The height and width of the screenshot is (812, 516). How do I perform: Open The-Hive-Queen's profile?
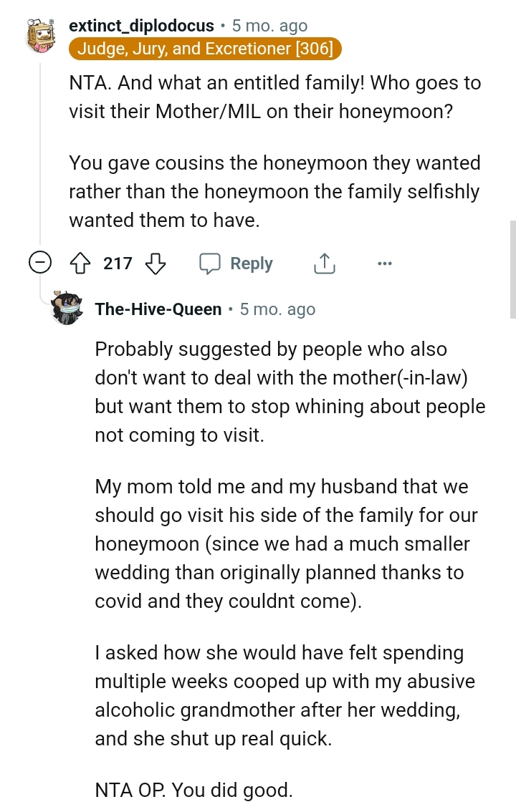(158, 309)
